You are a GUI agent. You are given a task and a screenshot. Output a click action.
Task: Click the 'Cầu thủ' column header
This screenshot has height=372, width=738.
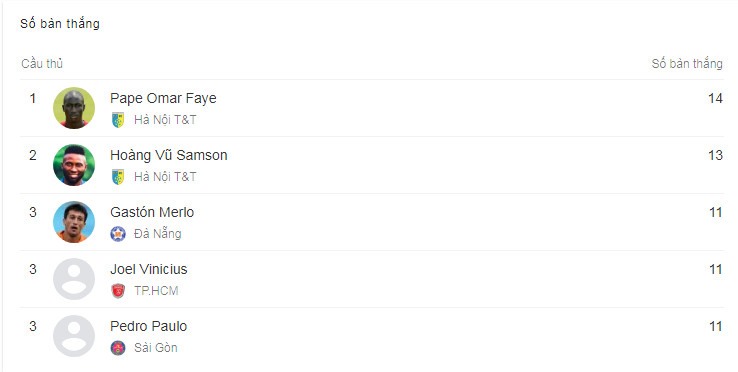pyautogui.click(x=42, y=64)
